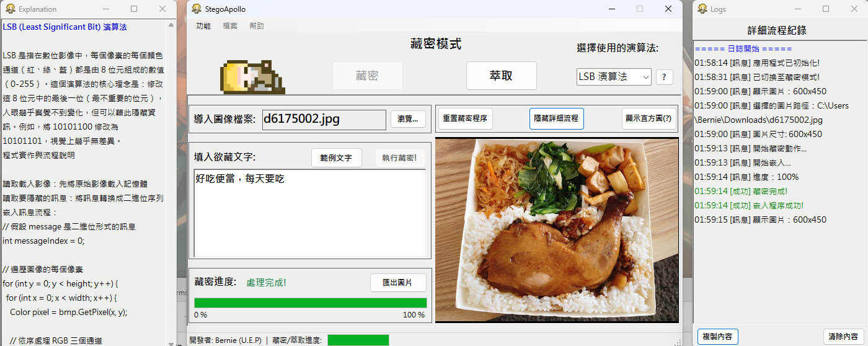Image resolution: width=868 pixels, height=346 pixels.
Task: Click the bento lunch preview image
Action: pyautogui.click(x=557, y=230)
